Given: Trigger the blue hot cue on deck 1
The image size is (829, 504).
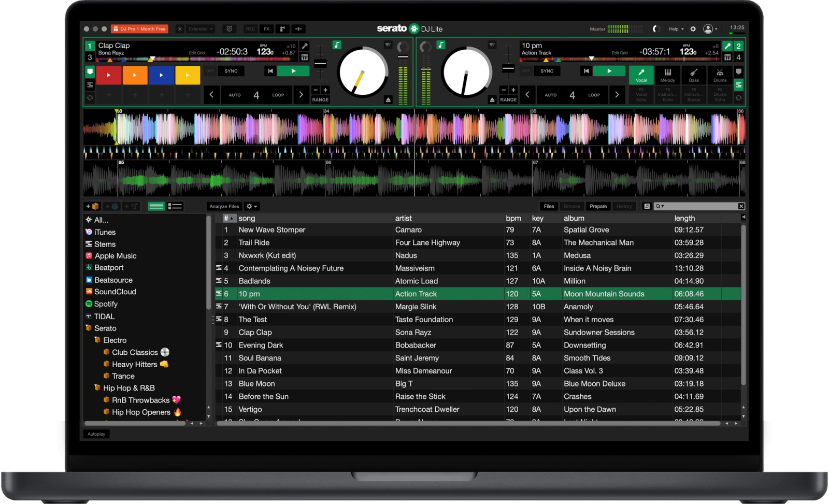Looking at the screenshot, I should tap(161, 75).
